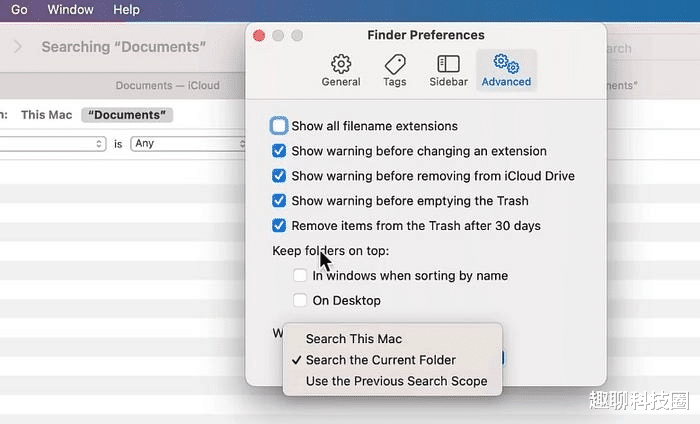Choose Search the Current Folder option

392,360
